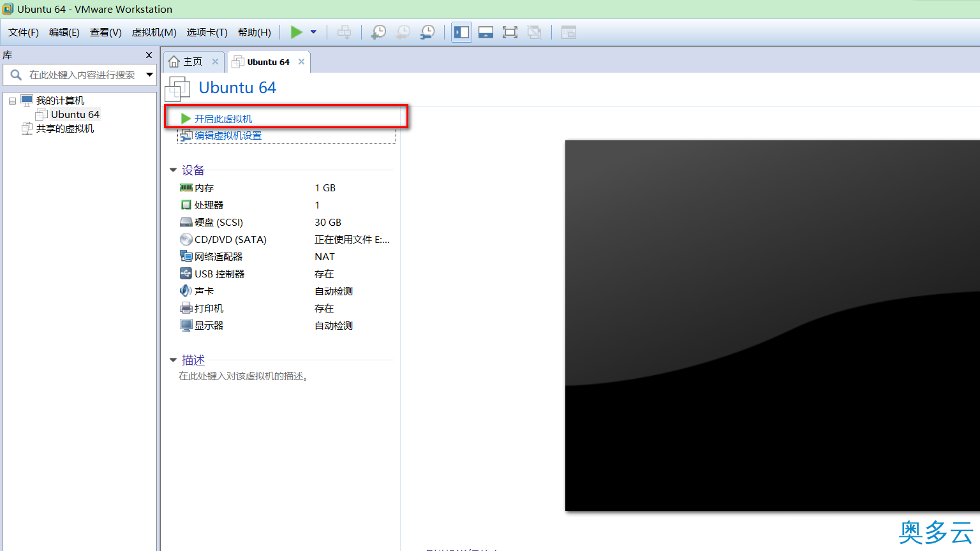Select 共享的虚拟机 in the library tree
Screen dimensions: 980x551
pos(65,128)
